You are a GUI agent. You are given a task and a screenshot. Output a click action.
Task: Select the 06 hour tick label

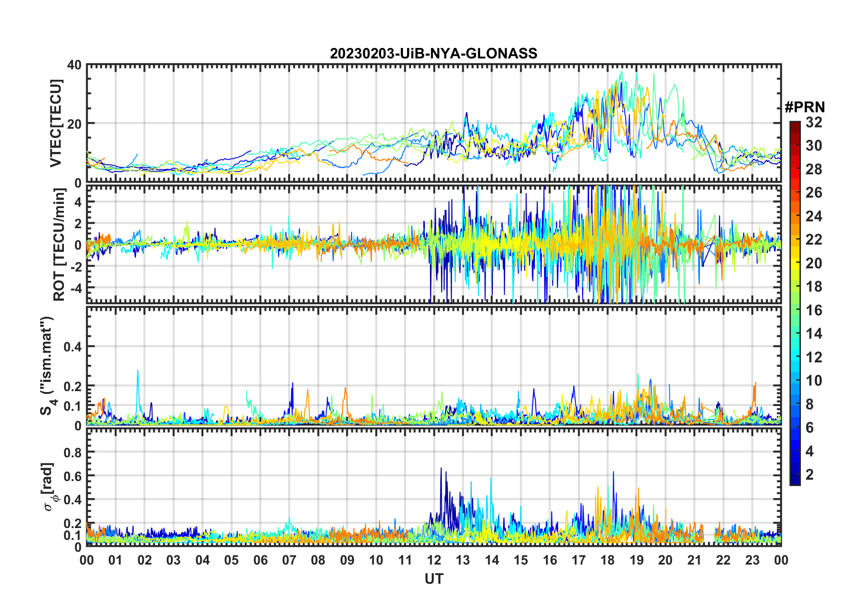point(260,560)
